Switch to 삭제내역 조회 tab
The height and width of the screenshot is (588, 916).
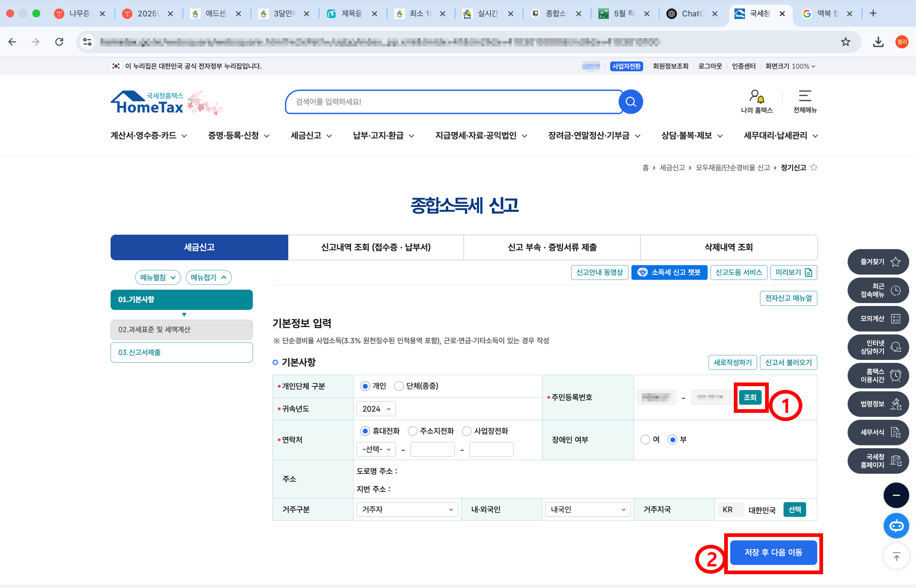(x=728, y=247)
